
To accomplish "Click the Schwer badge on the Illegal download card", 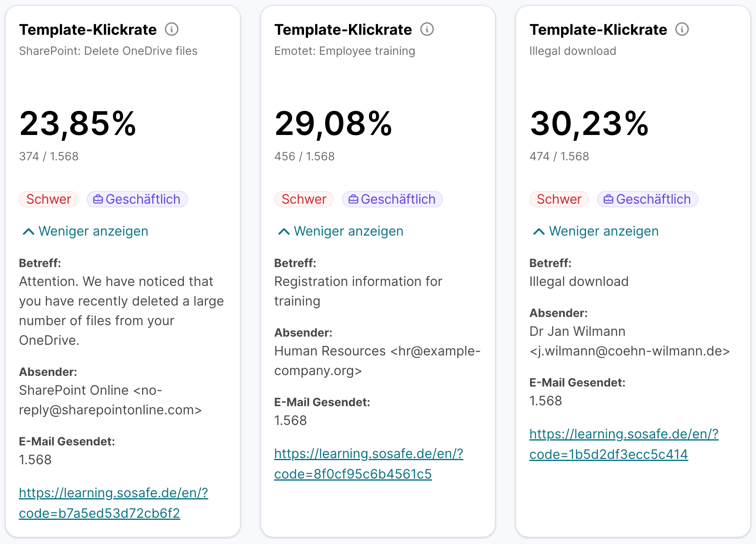I will click(x=559, y=199).
